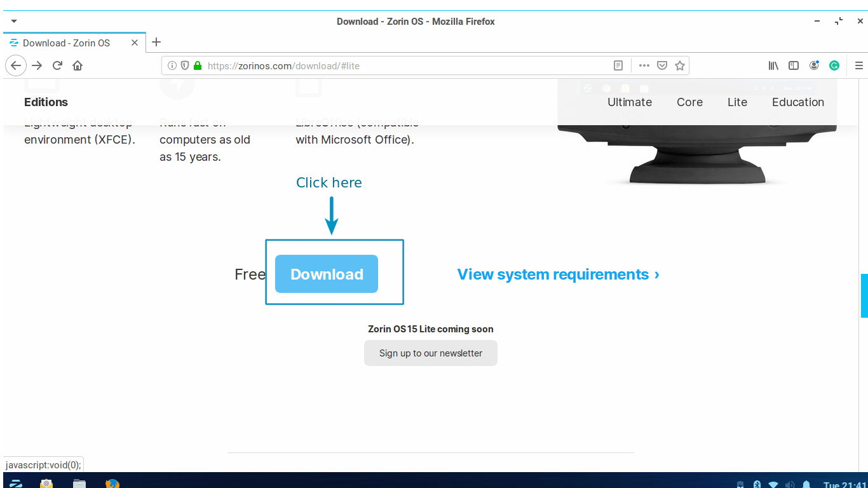Open the window menu arrow in title bar
This screenshot has width=868, height=488.
[14, 22]
